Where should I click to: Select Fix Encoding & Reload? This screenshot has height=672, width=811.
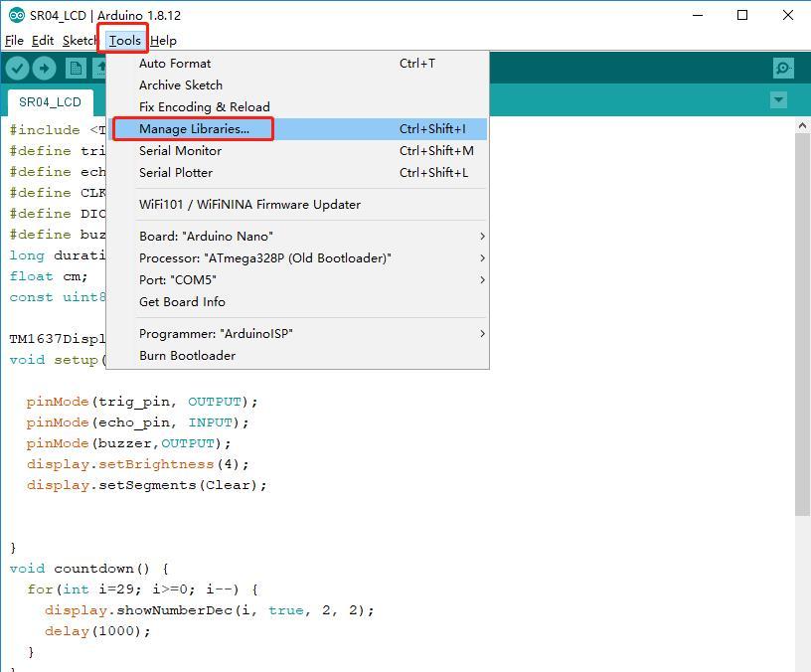(x=297, y=106)
